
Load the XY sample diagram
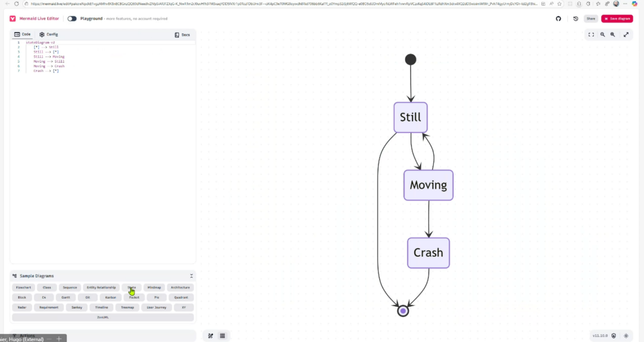(184, 307)
